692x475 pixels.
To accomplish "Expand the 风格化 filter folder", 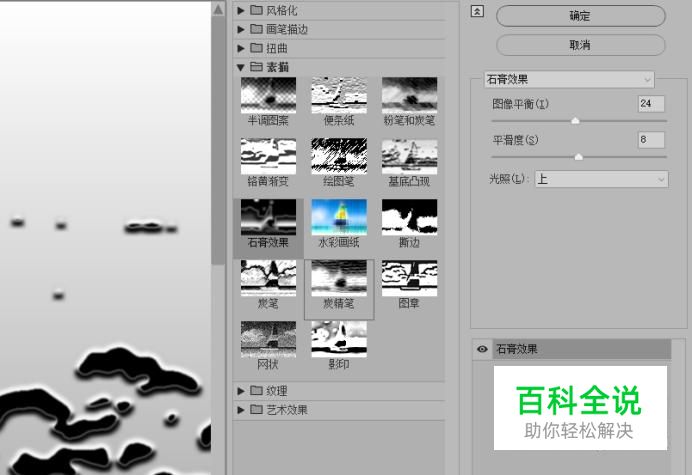I will (241, 10).
